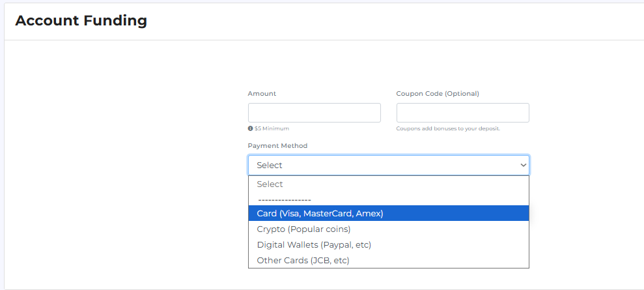Choose Other Cards (JCB, etc) option
This screenshot has width=644, height=290.
coord(303,260)
